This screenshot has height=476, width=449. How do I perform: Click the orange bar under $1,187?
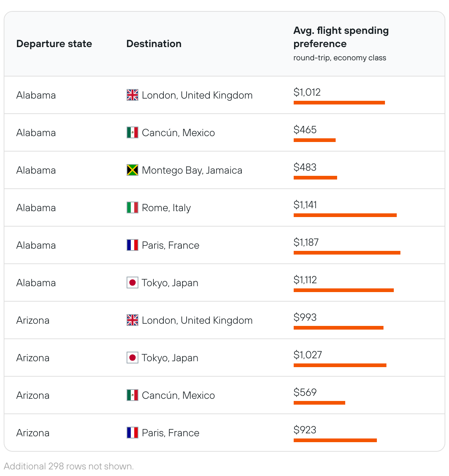[x=347, y=253]
